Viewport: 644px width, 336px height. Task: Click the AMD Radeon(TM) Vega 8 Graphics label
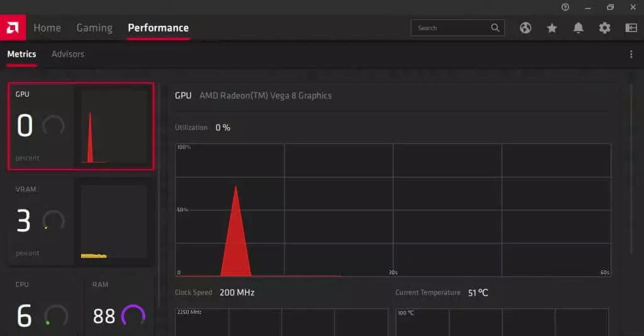click(x=265, y=95)
